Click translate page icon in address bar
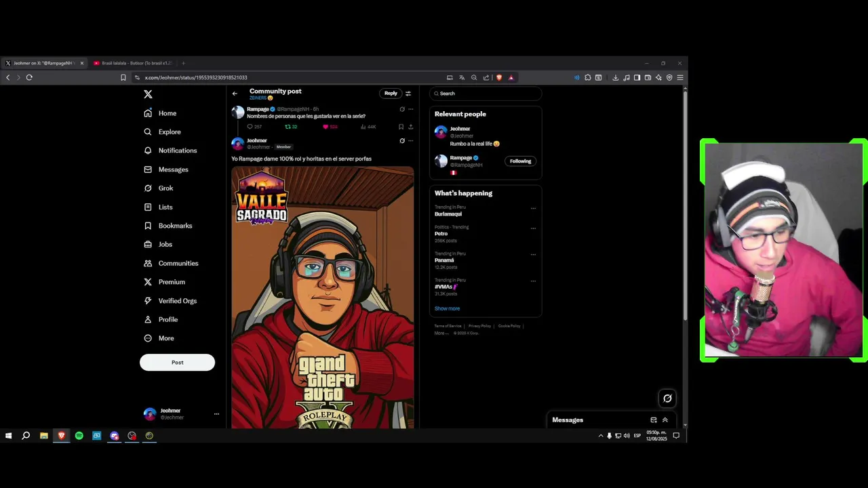Viewport: 868px width, 488px height. pyautogui.click(x=462, y=77)
